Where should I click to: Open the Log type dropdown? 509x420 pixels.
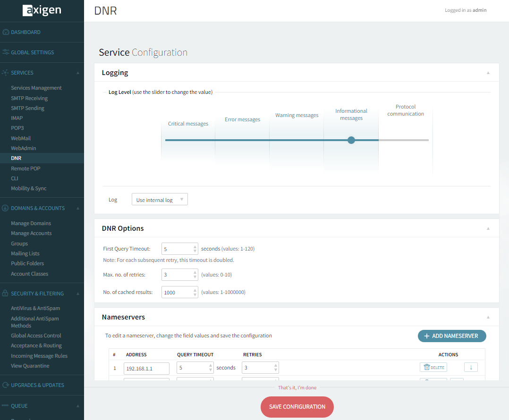point(160,200)
